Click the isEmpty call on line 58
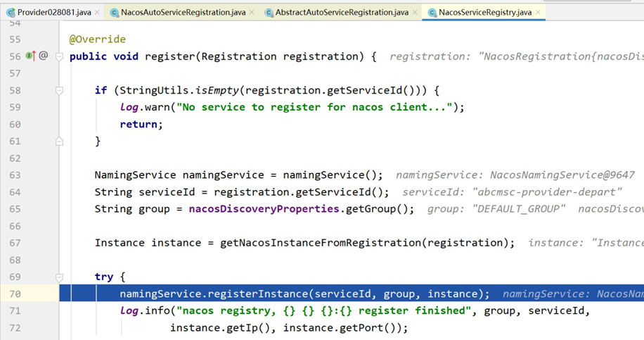 click(x=217, y=90)
